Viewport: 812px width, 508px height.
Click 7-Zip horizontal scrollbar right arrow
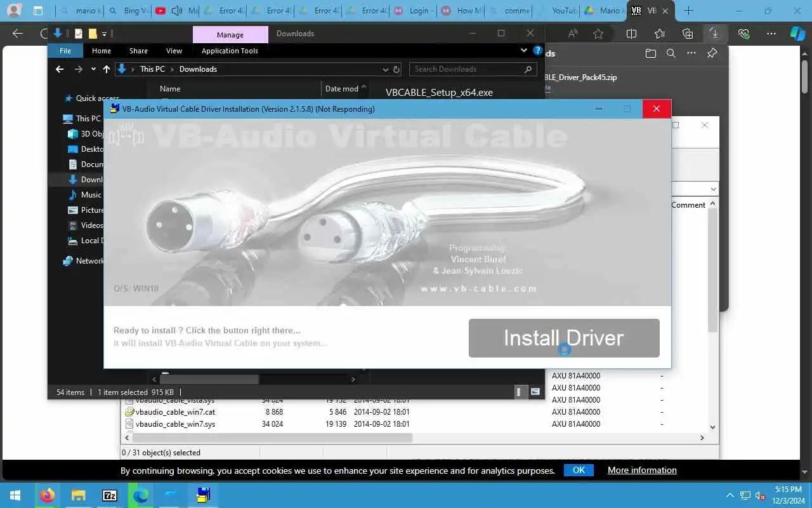click(702, 438)
